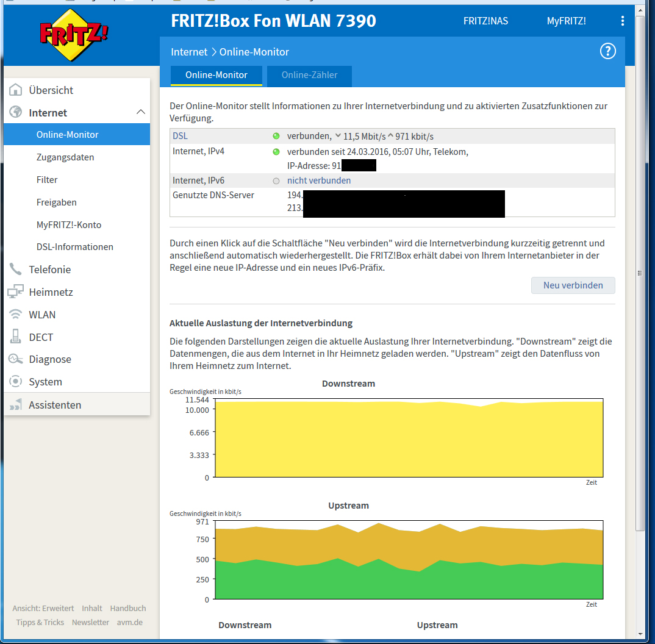Open System menu section
The width and height of the screenshot is (655, 644).
pyautogui.click(x=46, y=382)
